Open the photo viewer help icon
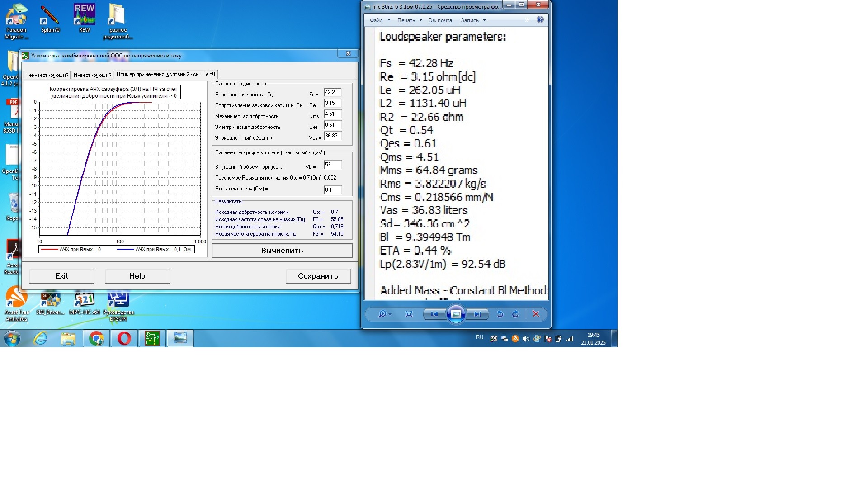 point(540,20)
